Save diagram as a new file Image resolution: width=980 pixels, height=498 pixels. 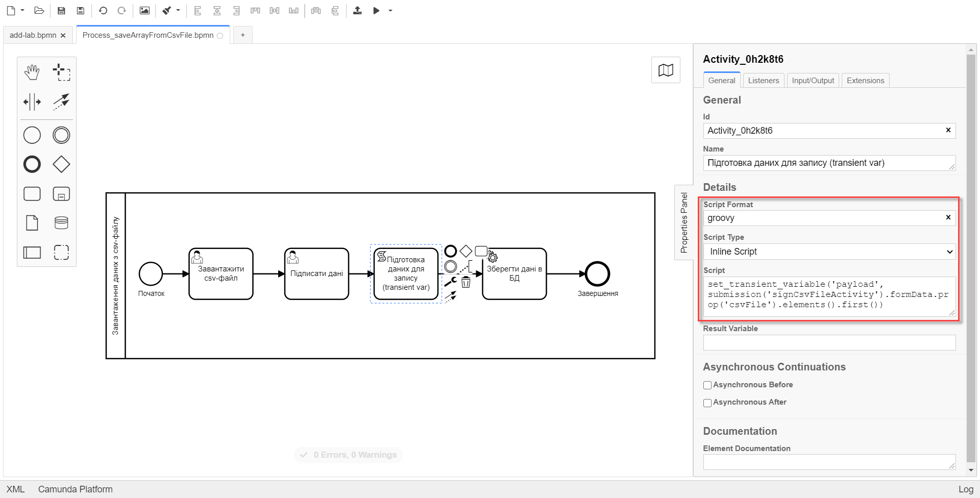80,10
